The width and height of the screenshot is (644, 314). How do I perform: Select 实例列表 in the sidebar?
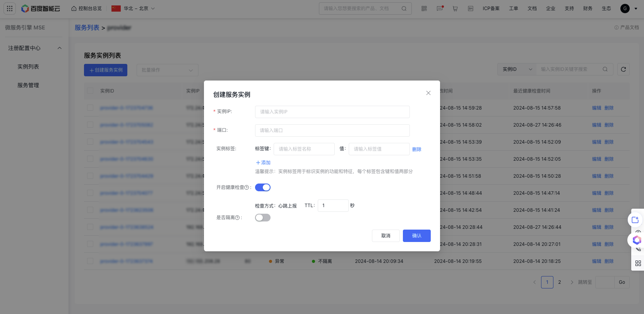[x=28, y=67]
